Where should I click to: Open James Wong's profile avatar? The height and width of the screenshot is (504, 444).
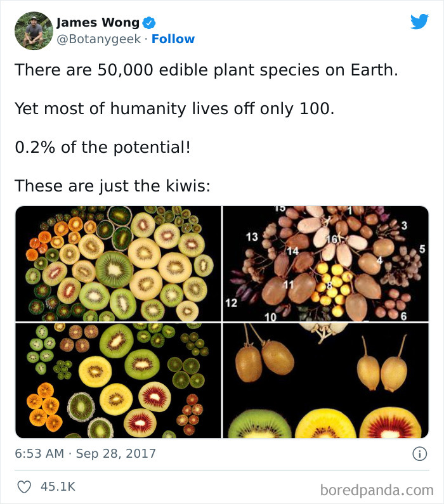point(33,30)
